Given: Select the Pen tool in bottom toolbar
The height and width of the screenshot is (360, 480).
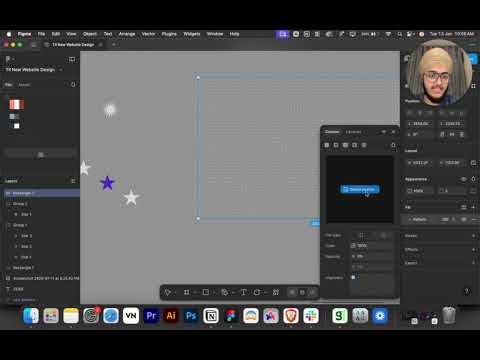Looking at the screenshot, I should pos(224,292).
